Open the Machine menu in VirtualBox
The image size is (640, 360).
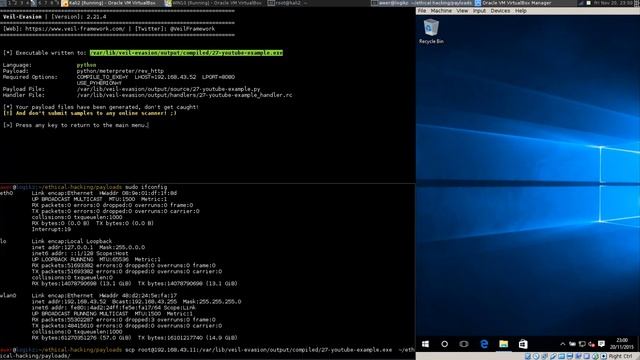(x=441, y=11)
